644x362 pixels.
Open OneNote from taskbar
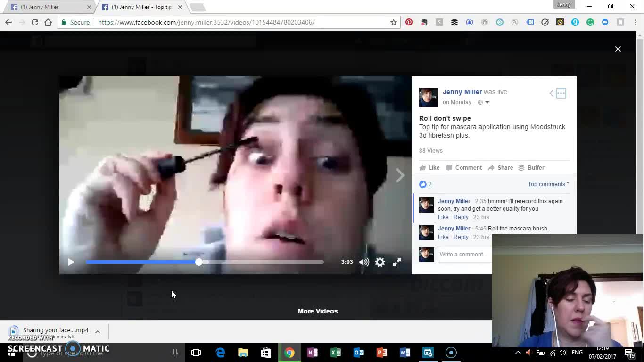coord(313,353)
